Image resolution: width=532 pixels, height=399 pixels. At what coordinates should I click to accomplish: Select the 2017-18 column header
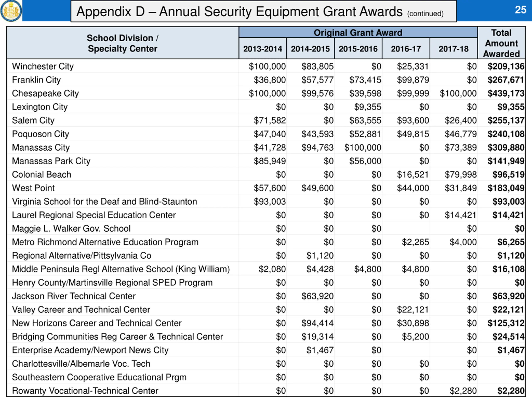pos(453,49)
